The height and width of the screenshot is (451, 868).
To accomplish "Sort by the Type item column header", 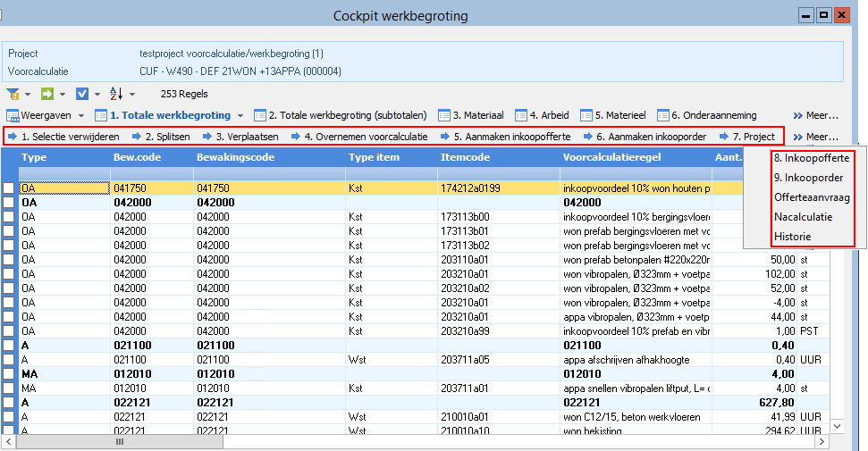I will click(x=392, y=158).
